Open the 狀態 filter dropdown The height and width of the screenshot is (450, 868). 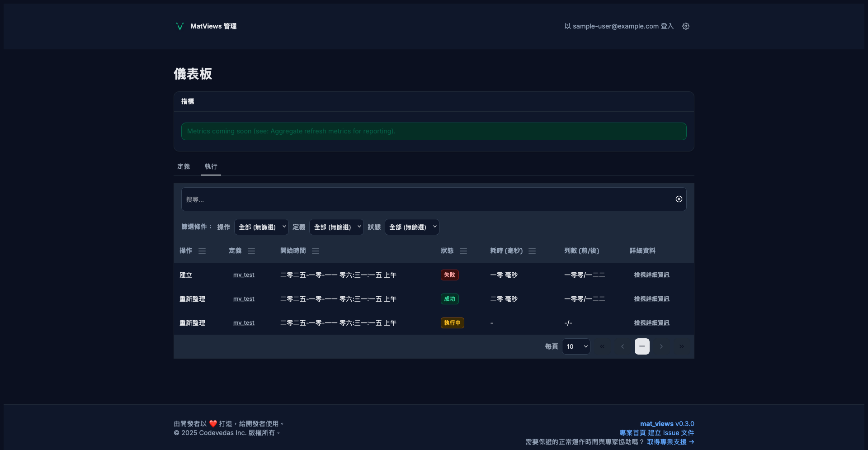click(411, 227)
